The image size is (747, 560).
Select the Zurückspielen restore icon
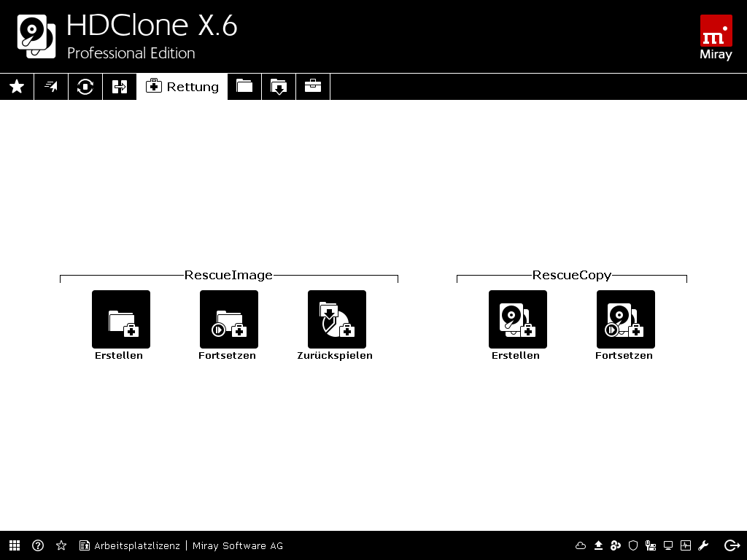click(337, 319)
